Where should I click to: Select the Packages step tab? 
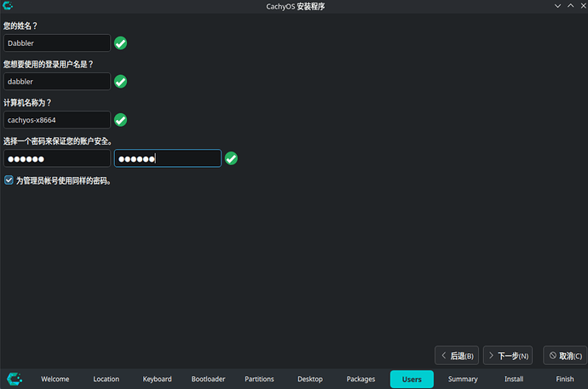tap(360, 379)
